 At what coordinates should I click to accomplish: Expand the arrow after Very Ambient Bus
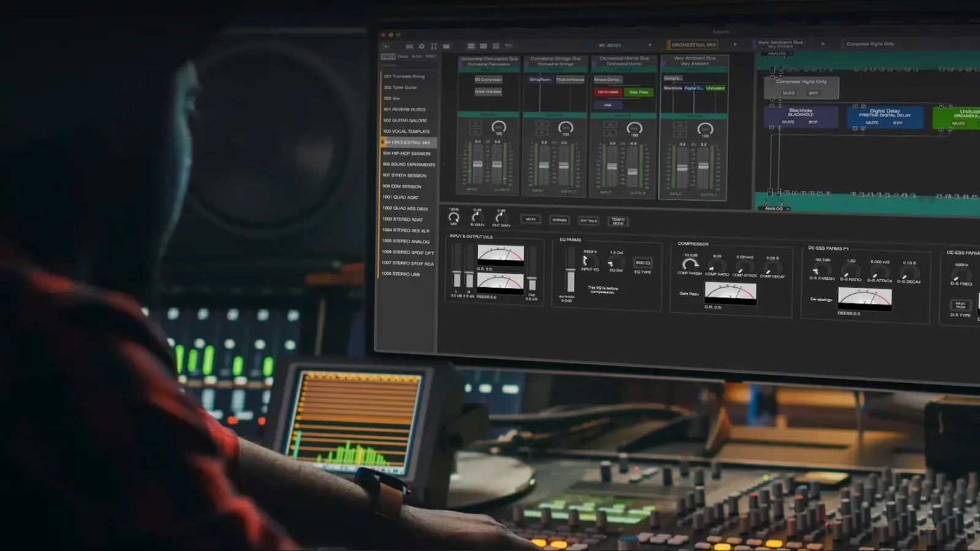click(x=823, y=43)
